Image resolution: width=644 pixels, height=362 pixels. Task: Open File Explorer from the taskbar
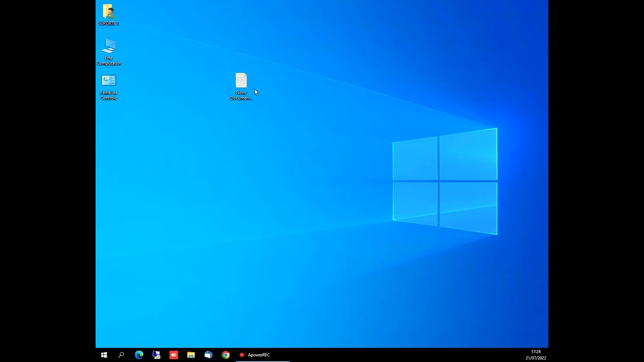pyautogui.click(x=191, y=355)
